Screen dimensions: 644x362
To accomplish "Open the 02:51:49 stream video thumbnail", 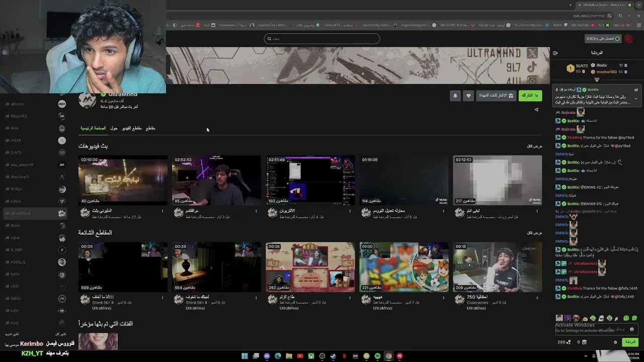I will 310,180.
